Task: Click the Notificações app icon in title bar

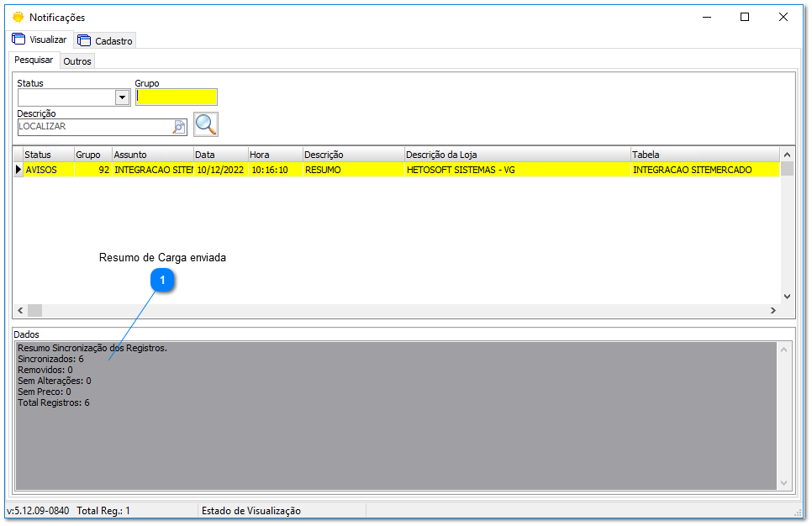Action: click(18, 17)
